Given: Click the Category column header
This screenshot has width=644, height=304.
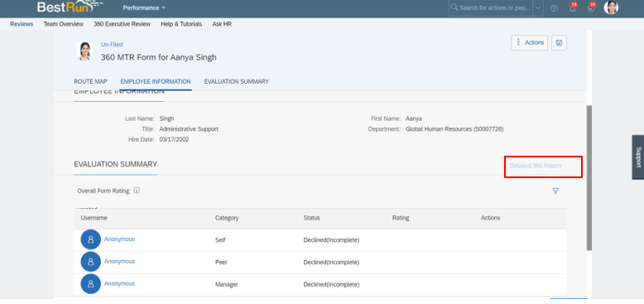Looking at the screenshot, I should pyautogui.click(x=227, y=218).
